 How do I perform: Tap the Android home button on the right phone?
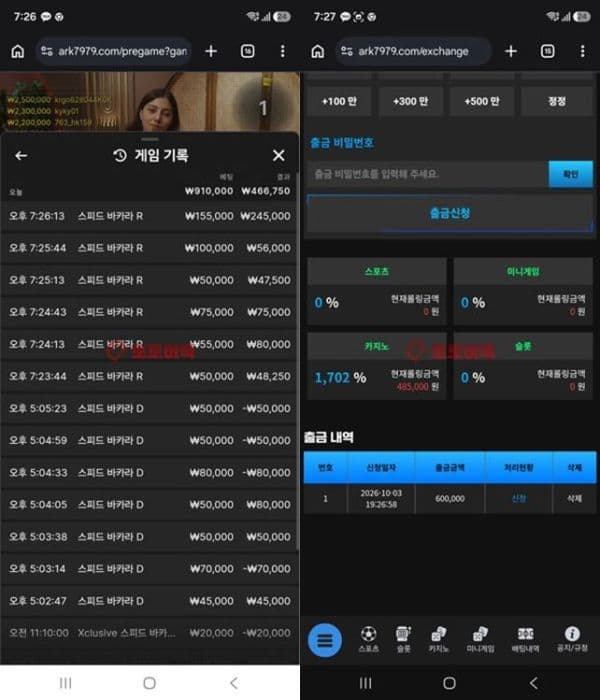coord(450,683)
